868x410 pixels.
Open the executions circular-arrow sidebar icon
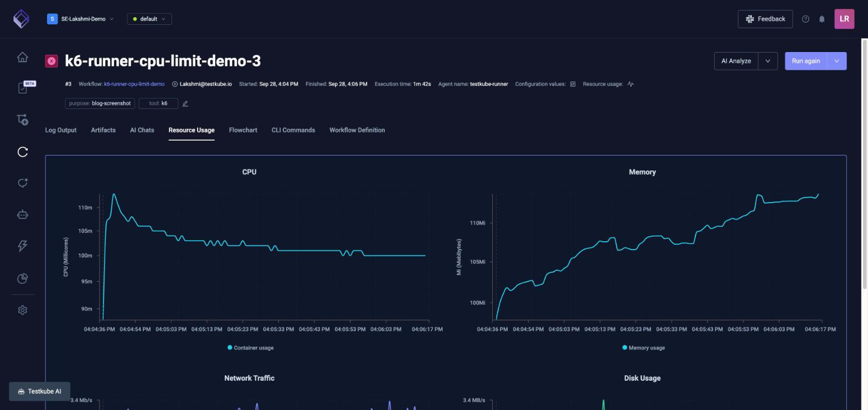coord(23,152)
